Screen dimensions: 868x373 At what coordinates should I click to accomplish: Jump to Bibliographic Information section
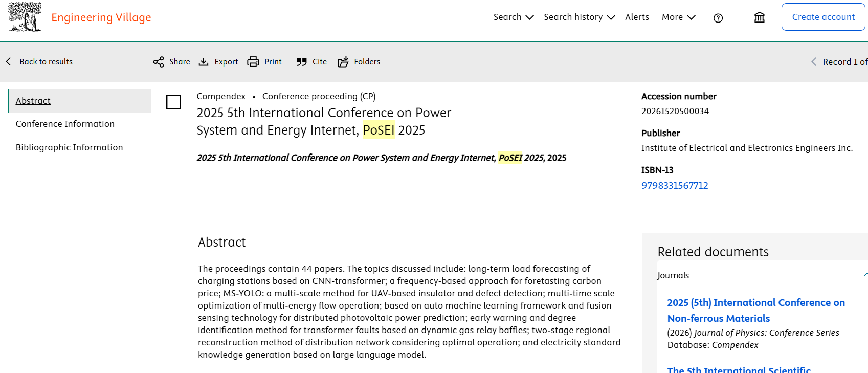(x=69, y=147)
